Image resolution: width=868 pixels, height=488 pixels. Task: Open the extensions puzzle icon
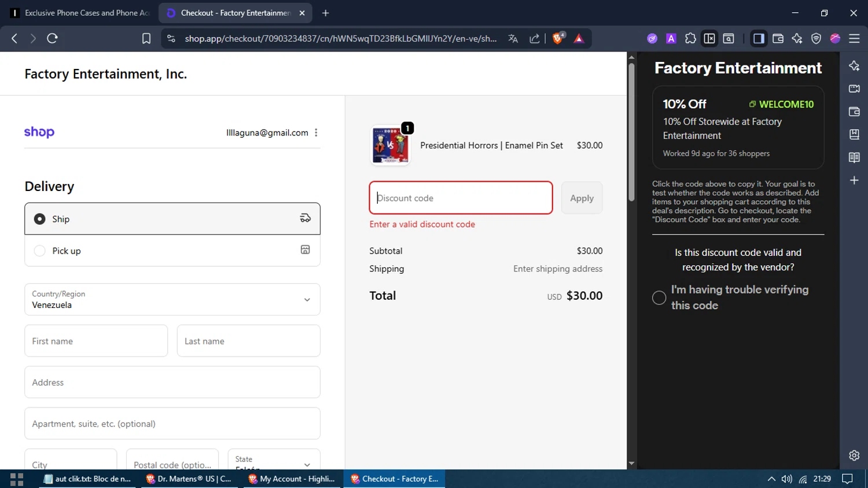690,38
